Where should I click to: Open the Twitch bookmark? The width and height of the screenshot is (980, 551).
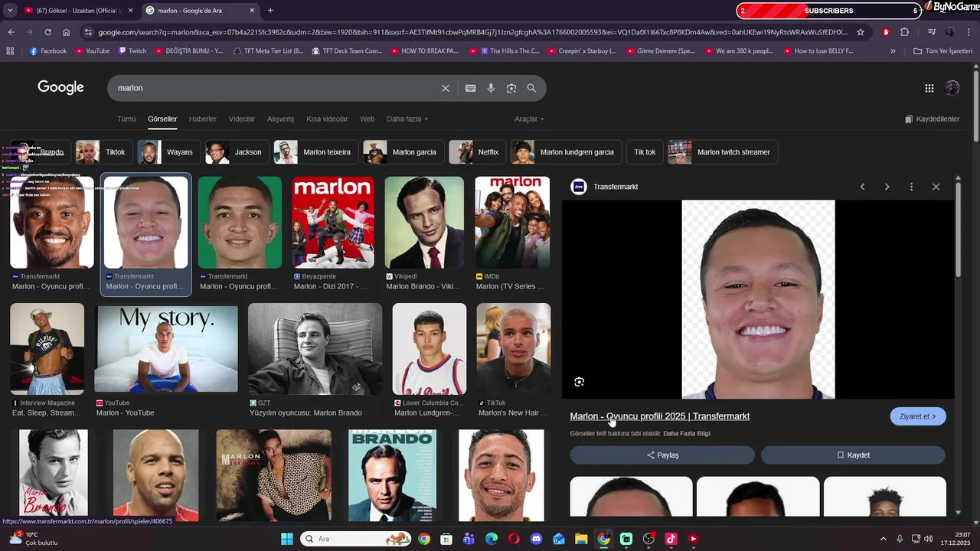(x=132, y=51)
